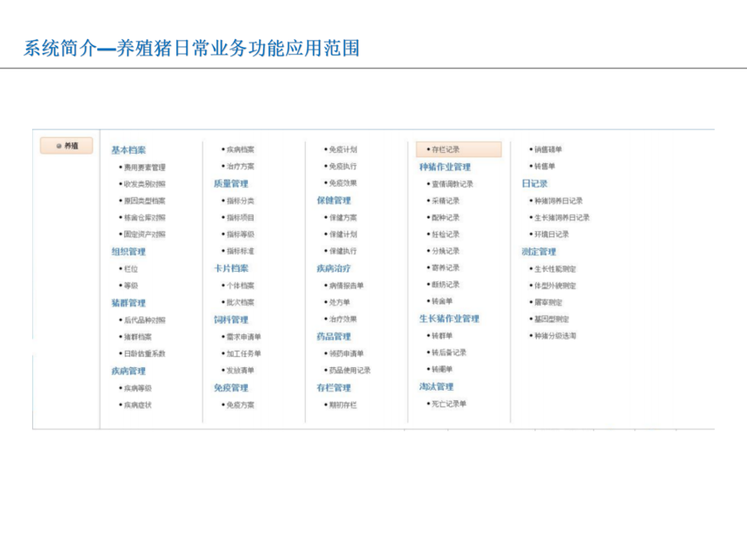Click the 栏位 entry under 组织管理
The width and height of the screenshot is (747, 560).
(x=130, y=269)
